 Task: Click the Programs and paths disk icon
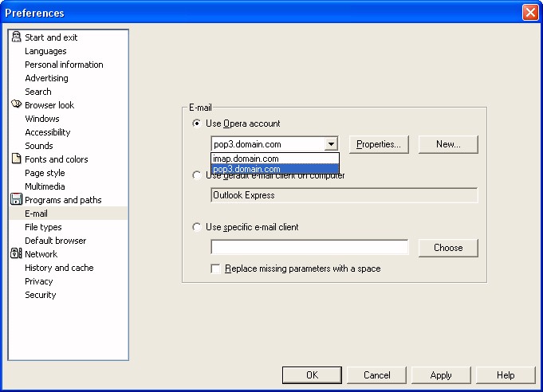click(x=16, y=200)
